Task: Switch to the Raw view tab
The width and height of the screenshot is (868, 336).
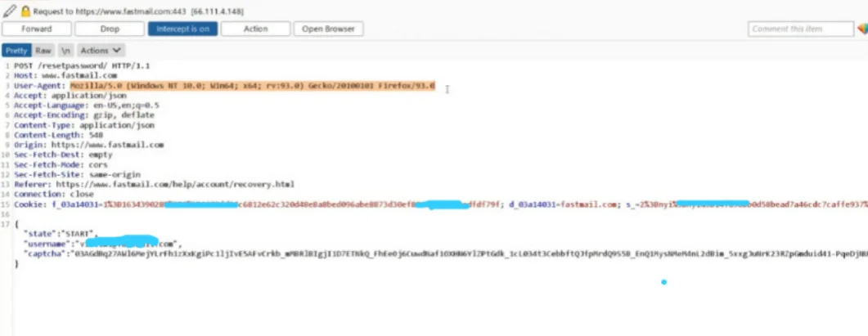Action: [43, 51]
